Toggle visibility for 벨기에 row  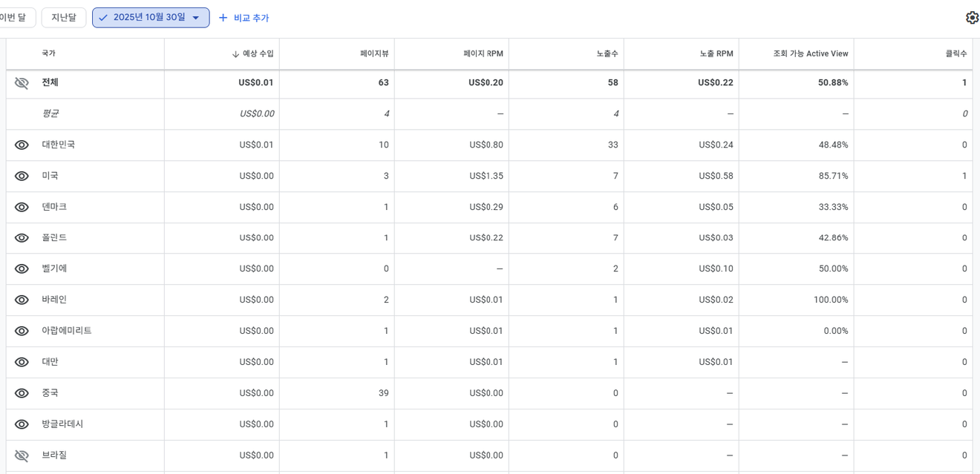[x=22, y=269]
